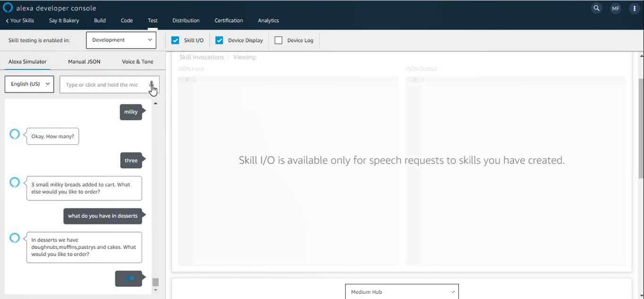Click Alexa avatar beside 'Okay. How many?'
Image resolution: width=644 pixels, height=299 pixels.
click(x=15, y=134)
